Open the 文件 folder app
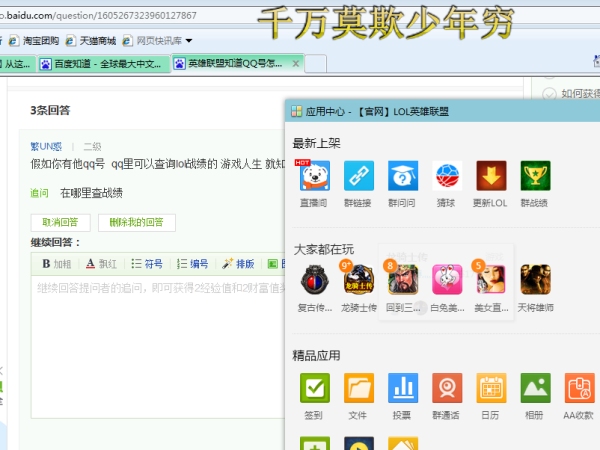 (359, 388)
